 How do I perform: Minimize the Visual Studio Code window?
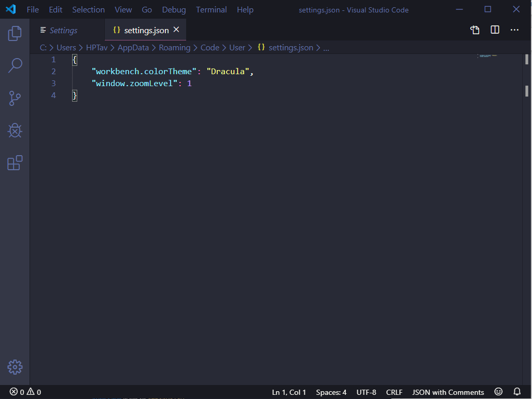(x=459, y=9)
